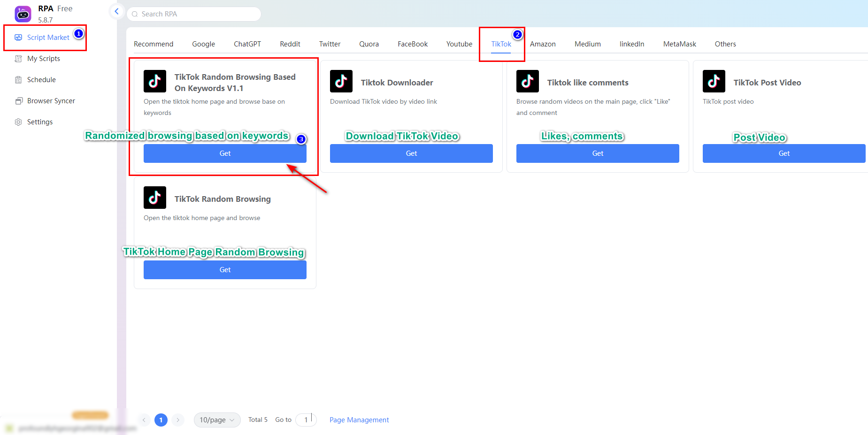868x435 pixels.
Task: Click the Script Market sidebar icon
Action: click(x=18, y=38)
